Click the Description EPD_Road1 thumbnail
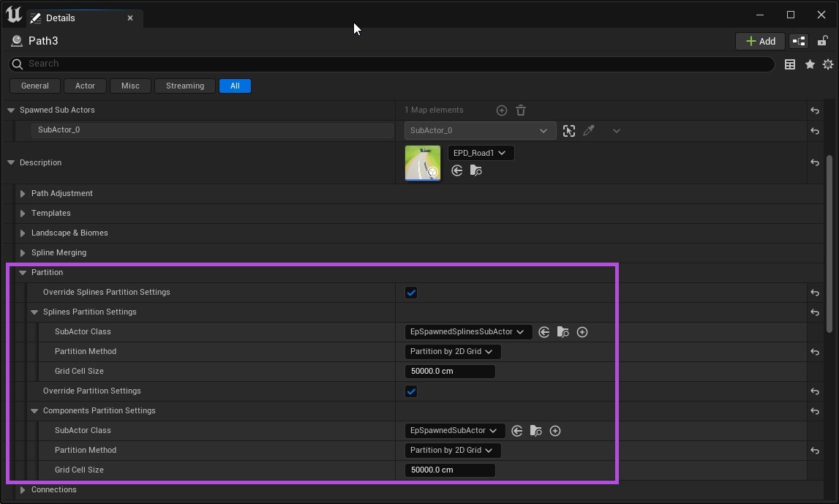 tap(423, 162)
